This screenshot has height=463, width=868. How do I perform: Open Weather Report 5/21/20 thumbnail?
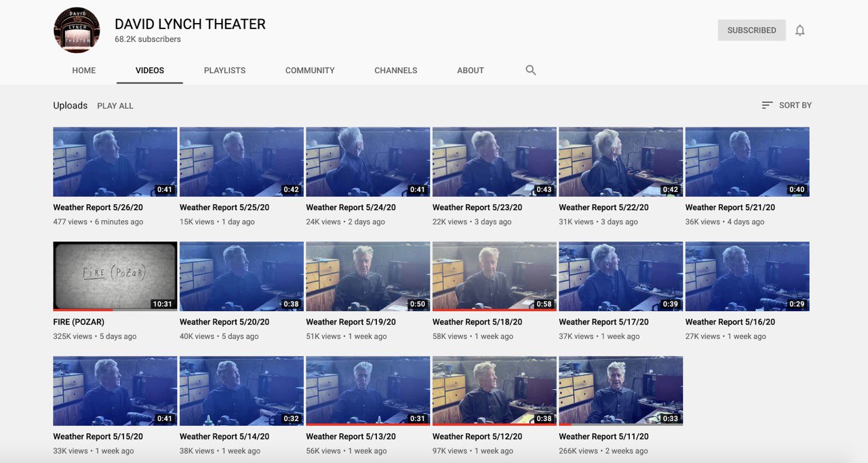point(747,162)
